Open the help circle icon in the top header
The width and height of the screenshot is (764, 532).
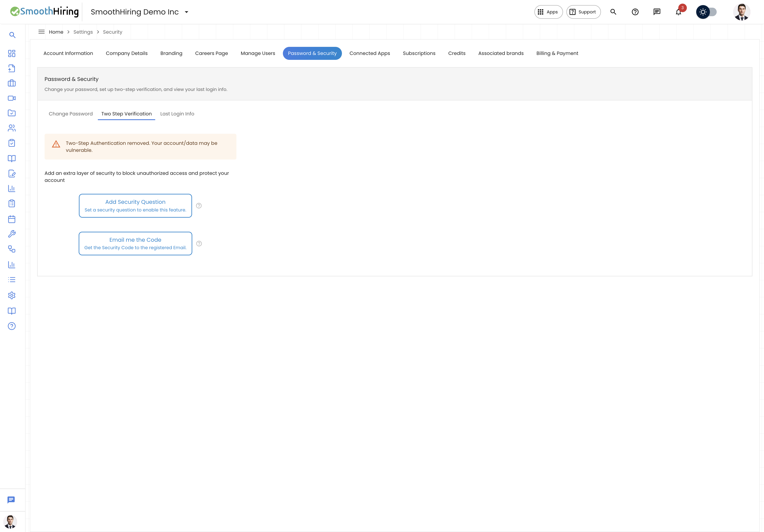click(x=635, y=12)
